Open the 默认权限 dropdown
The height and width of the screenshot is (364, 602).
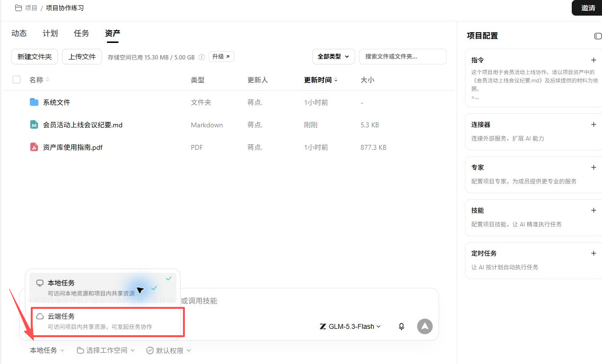coord(169,350)
